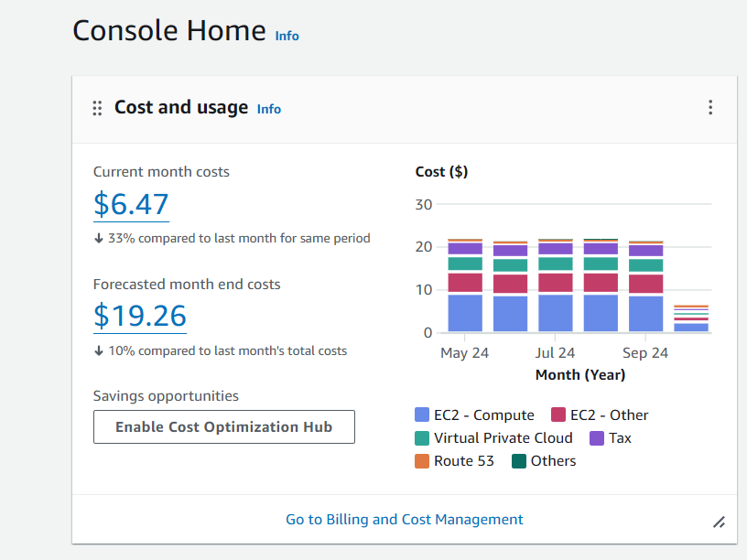The width and height of the screenshot is (747, 560).
Task: Click the 'Savings opportunities' label
Action: tap(166, 396)
